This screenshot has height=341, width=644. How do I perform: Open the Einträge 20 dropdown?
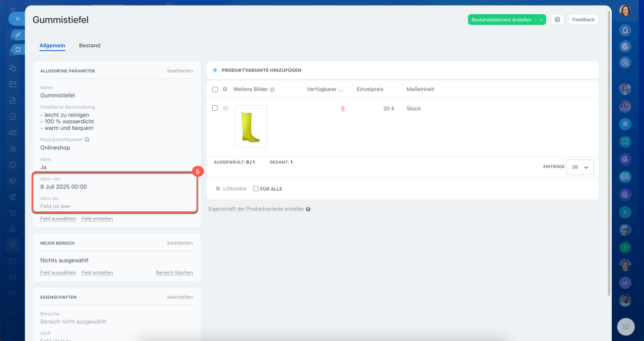pos(580,167)
